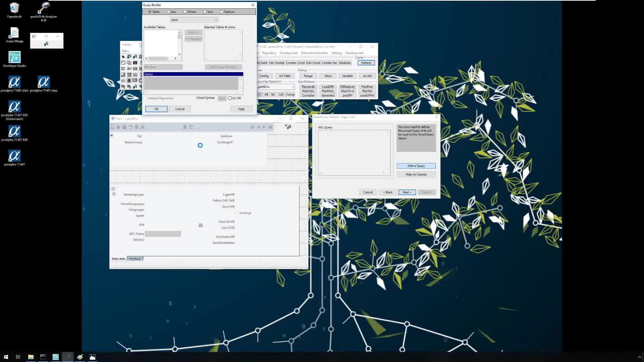Image resolution: width=644 pixels, height=362 pixels.
Task: Click the Available Tables horizontal scrollbar
Action: point(161,58)
